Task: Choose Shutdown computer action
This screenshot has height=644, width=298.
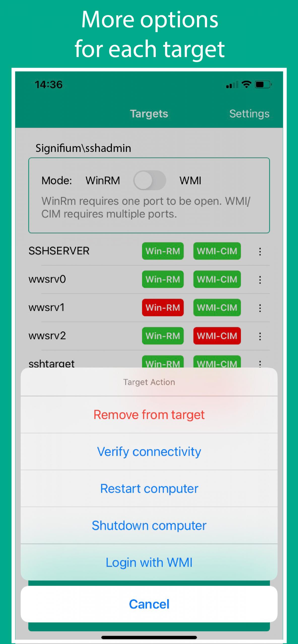Action: [149, 526]
